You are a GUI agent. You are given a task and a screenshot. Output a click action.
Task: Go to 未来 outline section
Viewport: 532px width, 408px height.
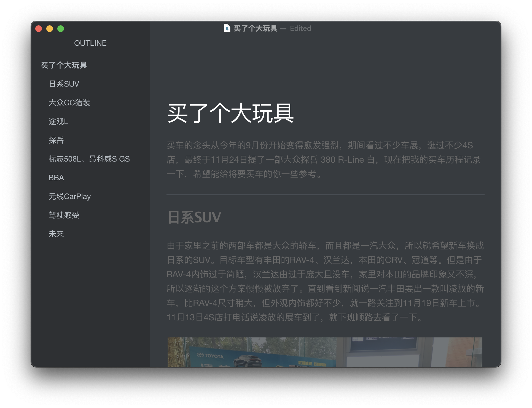pyautogui.click(x=56, y=234)
